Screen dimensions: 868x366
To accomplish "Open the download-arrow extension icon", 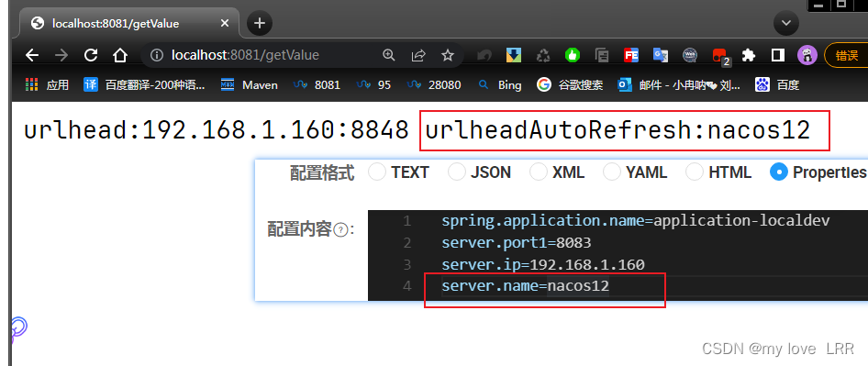I will coord(514,55).
